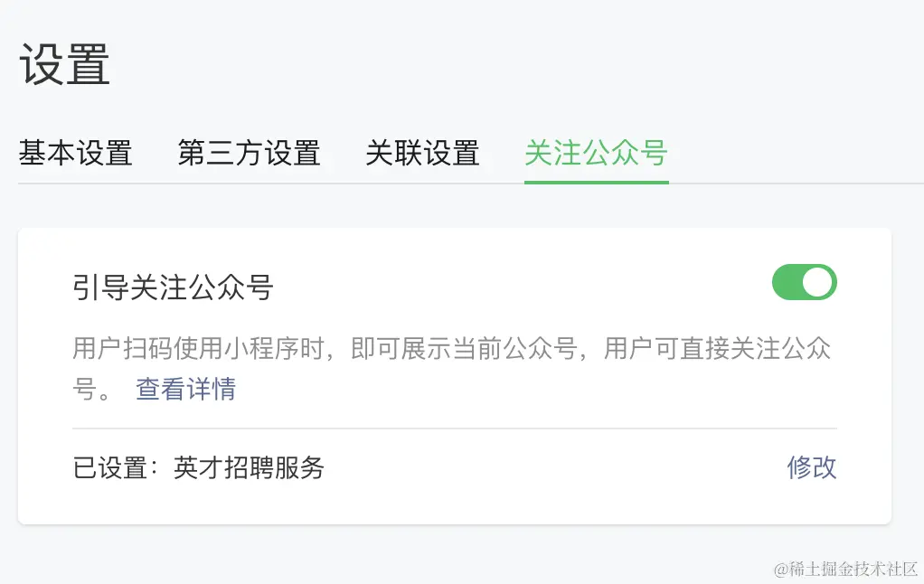
Task: Click the green underline beneath 关注公众号
Action: pyautogui.click(x=597, y=182)
